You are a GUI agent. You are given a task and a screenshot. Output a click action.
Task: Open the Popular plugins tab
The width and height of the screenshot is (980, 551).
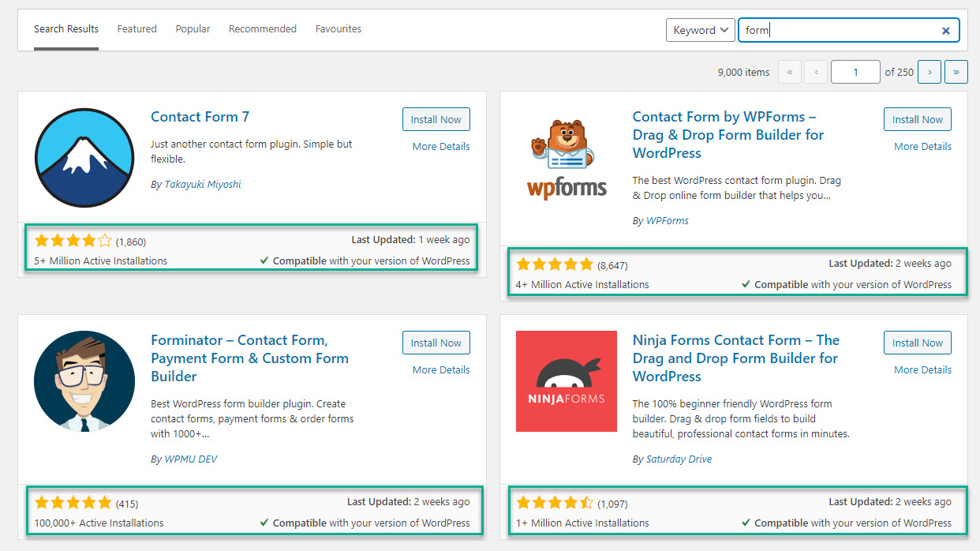coord(193,29)
